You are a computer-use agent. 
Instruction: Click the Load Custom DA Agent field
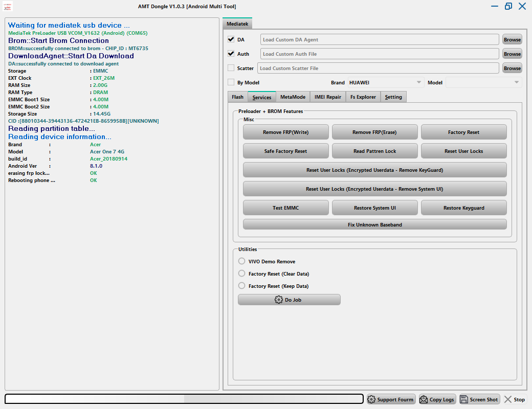point(379,39)
